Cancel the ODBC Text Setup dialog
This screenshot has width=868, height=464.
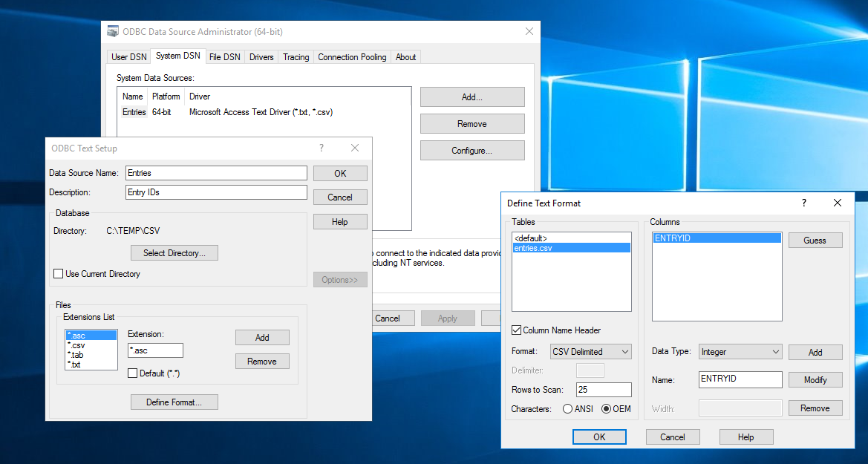point(340,197)
